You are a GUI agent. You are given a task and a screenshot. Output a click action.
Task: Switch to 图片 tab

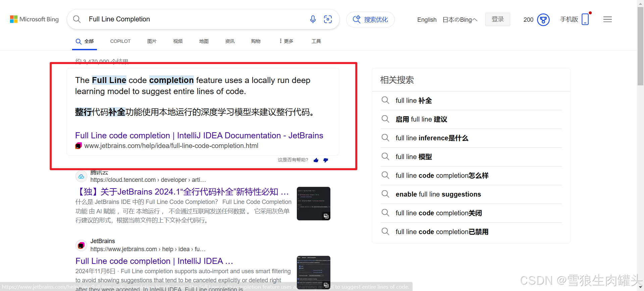click(152, 41)
